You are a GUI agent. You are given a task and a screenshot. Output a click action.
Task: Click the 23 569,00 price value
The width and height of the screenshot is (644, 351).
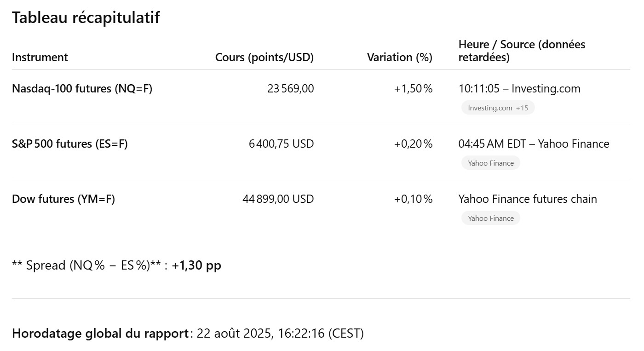pos(290,89)
